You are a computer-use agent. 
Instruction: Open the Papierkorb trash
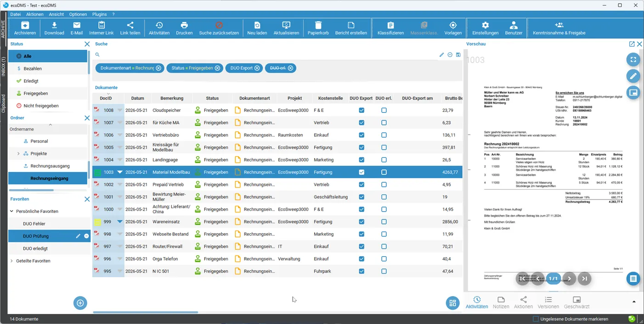pos(318,28)
